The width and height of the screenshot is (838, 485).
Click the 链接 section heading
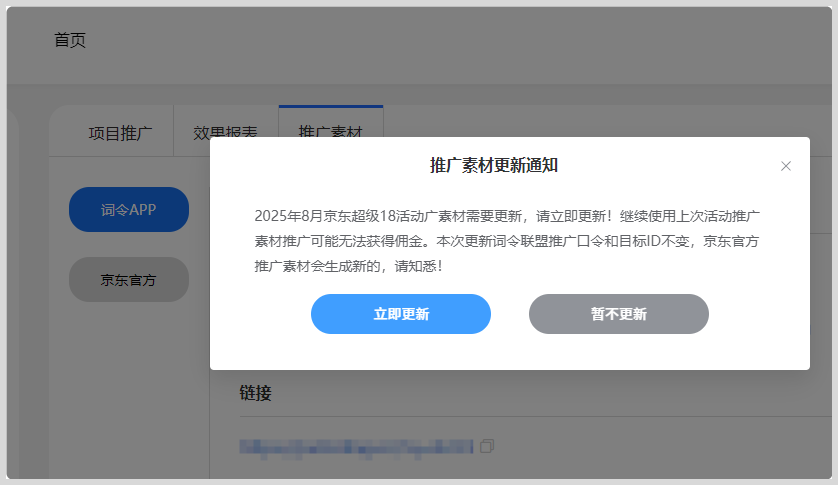point(255,393)
